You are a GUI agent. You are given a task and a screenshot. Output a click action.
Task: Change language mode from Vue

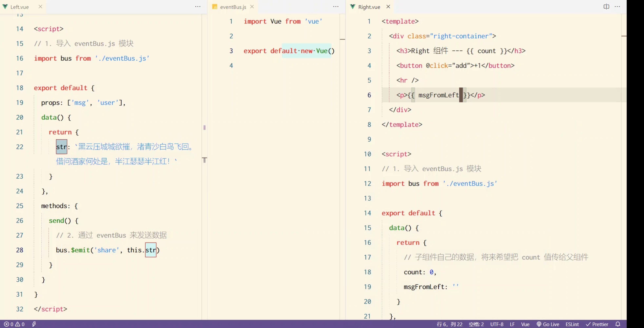[x=525, y=324]
